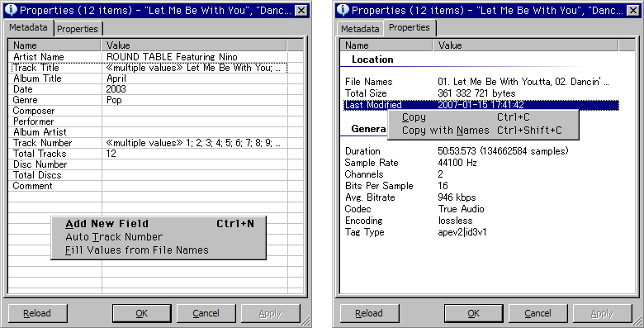Select the Date field row

click(x=148, y=88)
